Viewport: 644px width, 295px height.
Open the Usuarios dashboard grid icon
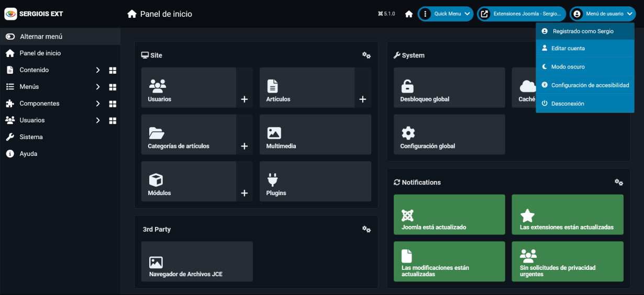coord(113,120)
